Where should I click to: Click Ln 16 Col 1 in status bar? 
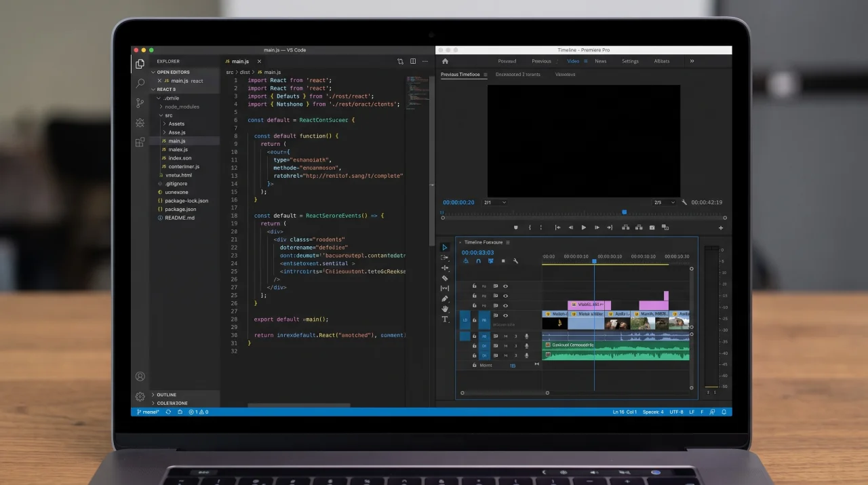[x=625, y=412]
